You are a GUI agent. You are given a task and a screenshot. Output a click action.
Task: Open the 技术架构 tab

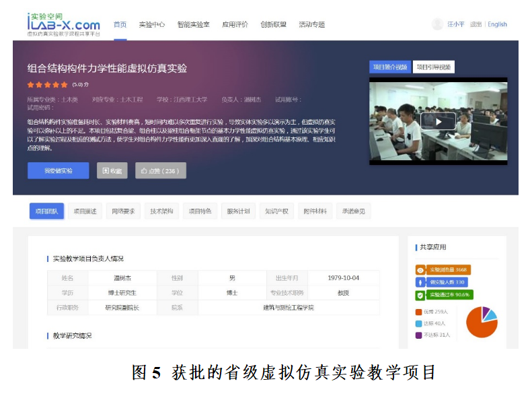point(161,211)
